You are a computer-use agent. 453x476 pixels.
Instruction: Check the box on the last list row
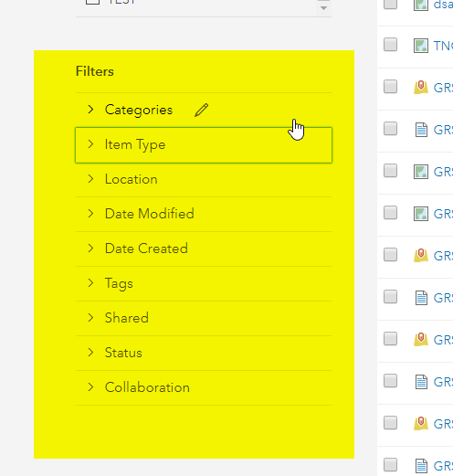click(390, 465)
